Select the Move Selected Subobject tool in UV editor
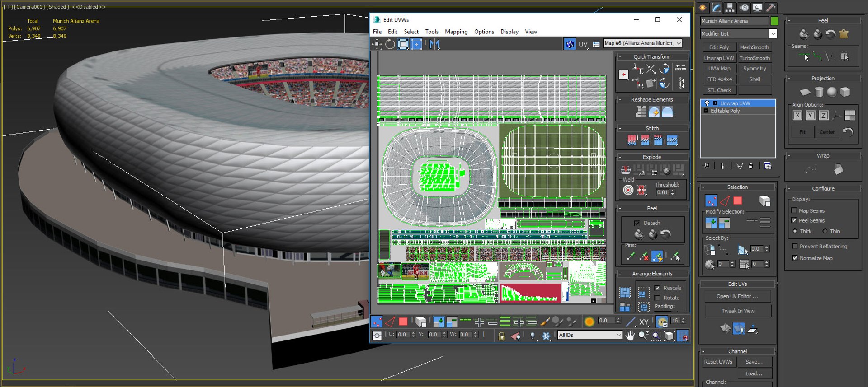868x387 pixels. tap(377, 44)
